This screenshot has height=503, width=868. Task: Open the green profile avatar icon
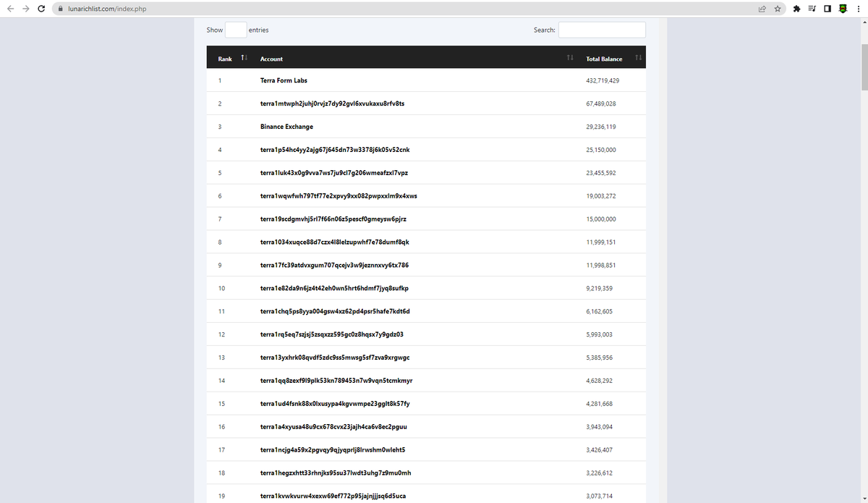(842, 9)
